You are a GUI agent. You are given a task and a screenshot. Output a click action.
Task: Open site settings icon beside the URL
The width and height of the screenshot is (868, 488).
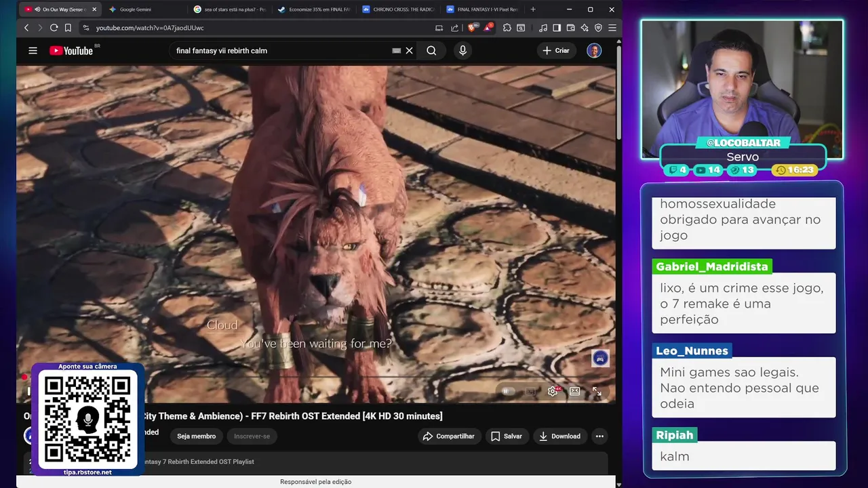[85, 28]
